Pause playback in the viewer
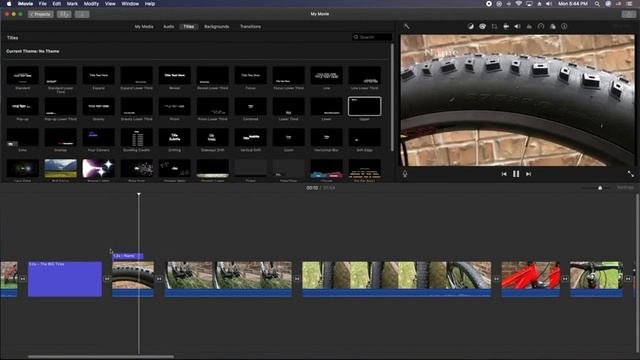The width and height of the screenshot is (640, 360). [x=516, y=174]
